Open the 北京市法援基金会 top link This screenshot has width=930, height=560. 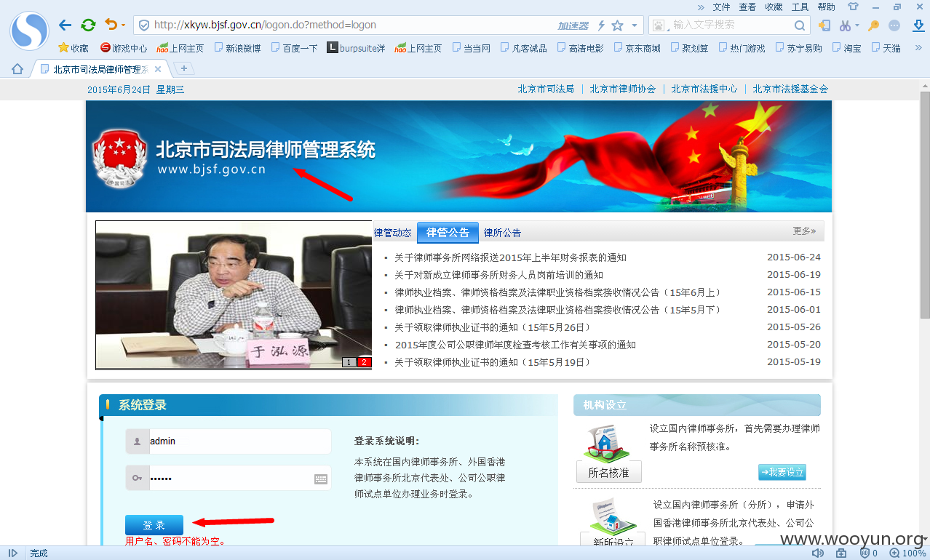(x=790, y=89)
